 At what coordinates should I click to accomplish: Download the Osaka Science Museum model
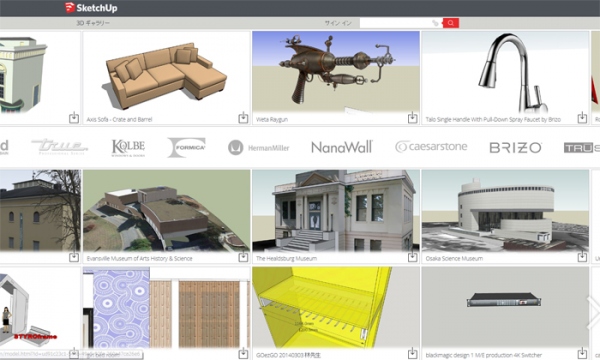[x=582, y=256]
